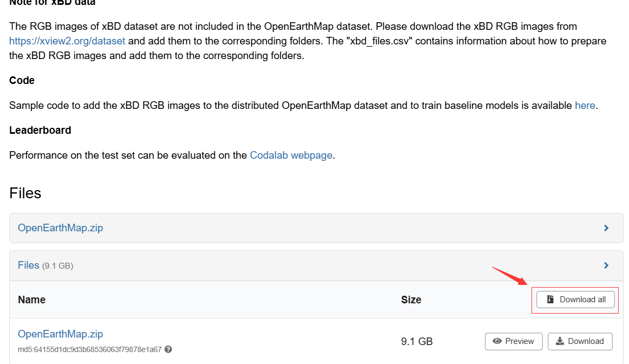Click the right chevron on the OpenEarthMap.zip panel
The width and height of the screenshot is (629, 364).
tap(606, 227)
